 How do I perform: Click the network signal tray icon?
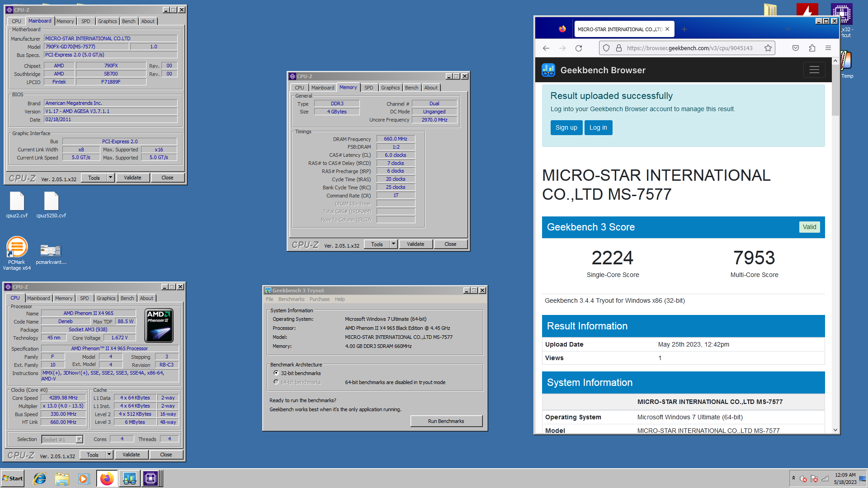[825, 479]
